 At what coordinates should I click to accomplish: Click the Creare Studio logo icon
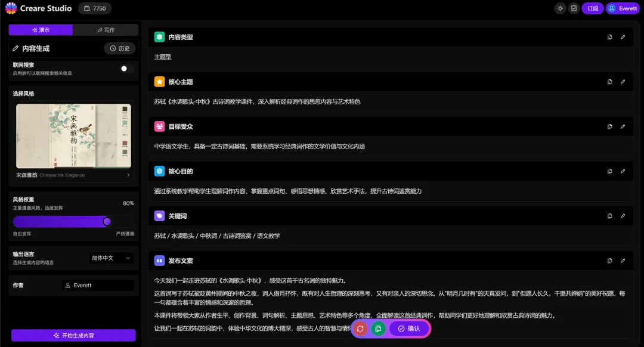(x=11, y=8)
